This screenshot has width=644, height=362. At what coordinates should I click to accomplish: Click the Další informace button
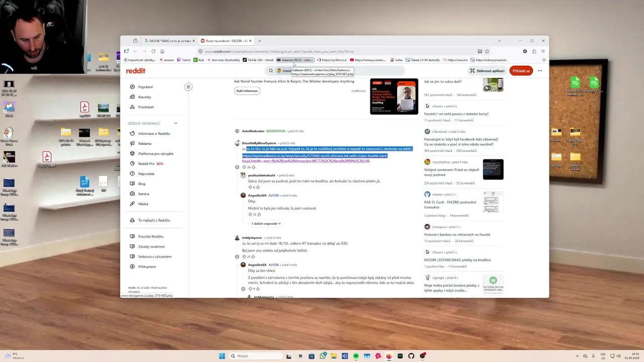pos(247,91)
